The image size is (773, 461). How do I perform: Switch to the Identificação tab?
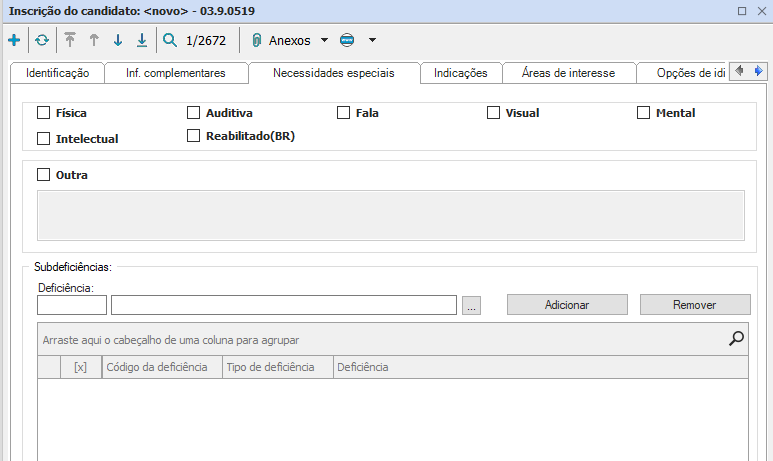(x=57, y=73)
